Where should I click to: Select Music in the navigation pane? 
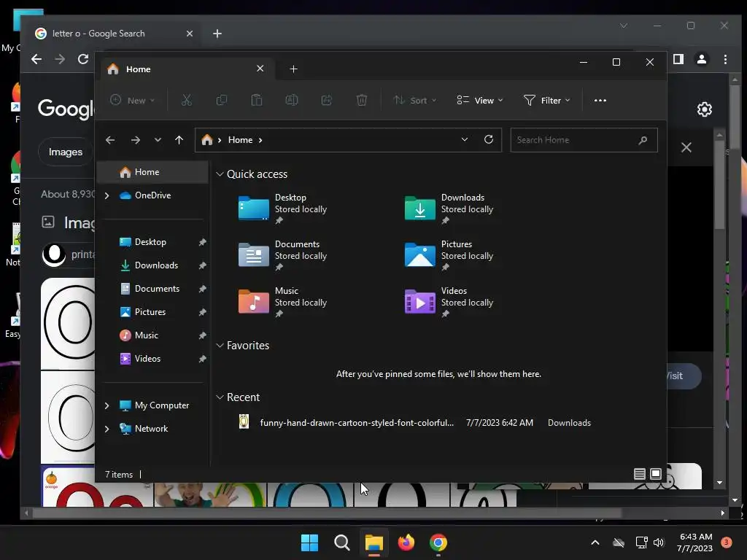pos(146,335)
